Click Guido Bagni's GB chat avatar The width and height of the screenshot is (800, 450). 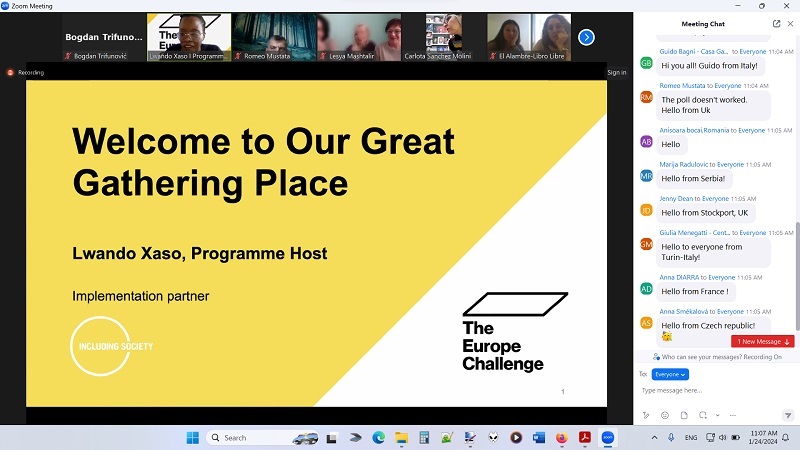coord(646,63)
